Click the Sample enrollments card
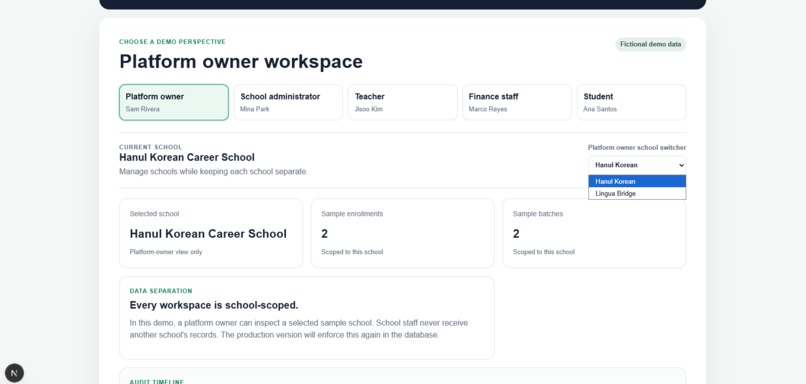The image size is (806, 384). click(402, 233)
